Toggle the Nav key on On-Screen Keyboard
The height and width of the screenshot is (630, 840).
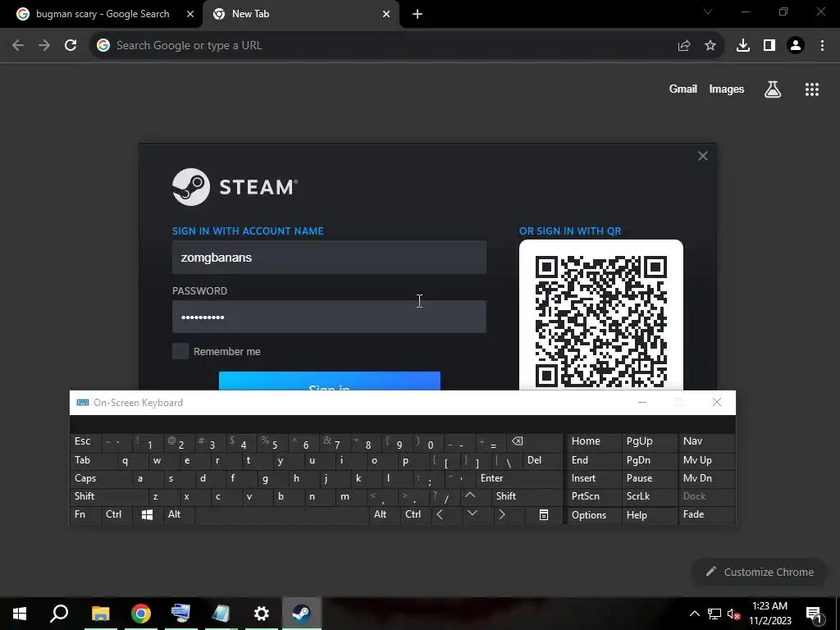point(706,441)
